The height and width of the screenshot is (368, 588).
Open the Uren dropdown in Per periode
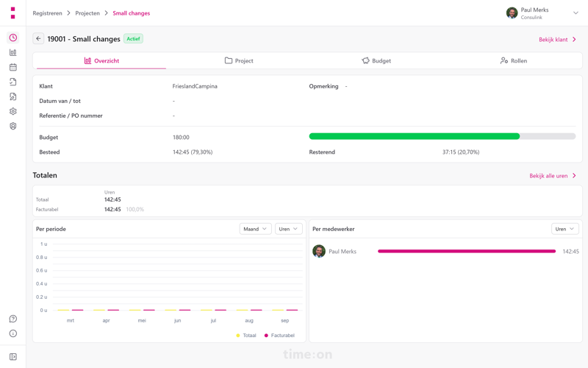[288, 229]
